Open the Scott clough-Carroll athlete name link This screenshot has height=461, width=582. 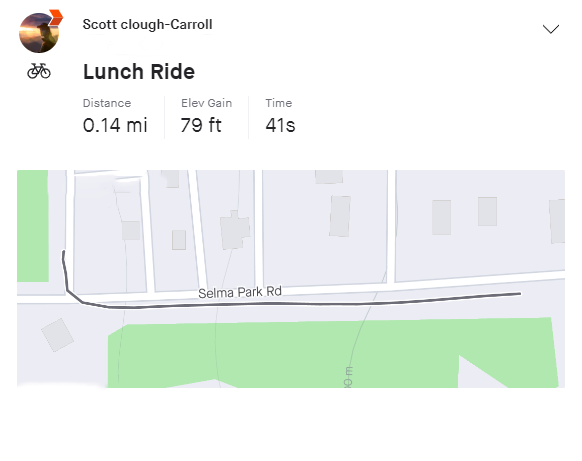147,24
